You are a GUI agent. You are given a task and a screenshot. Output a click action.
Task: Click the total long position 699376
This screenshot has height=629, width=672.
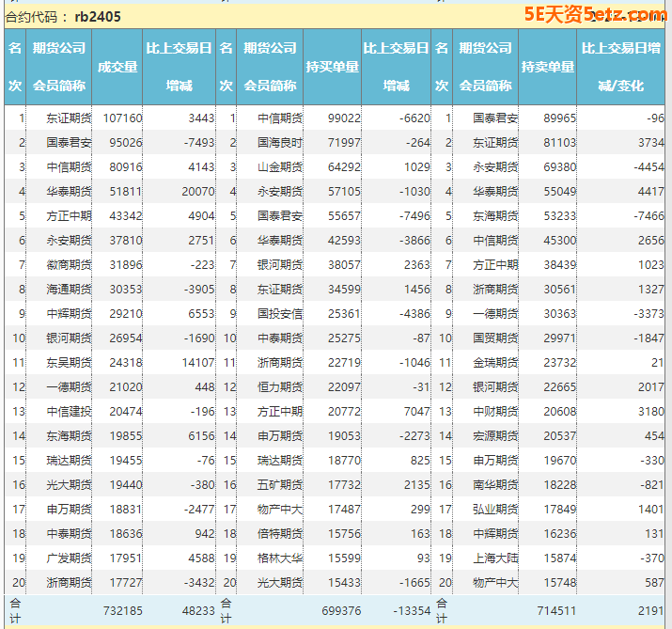pos(341,610)
